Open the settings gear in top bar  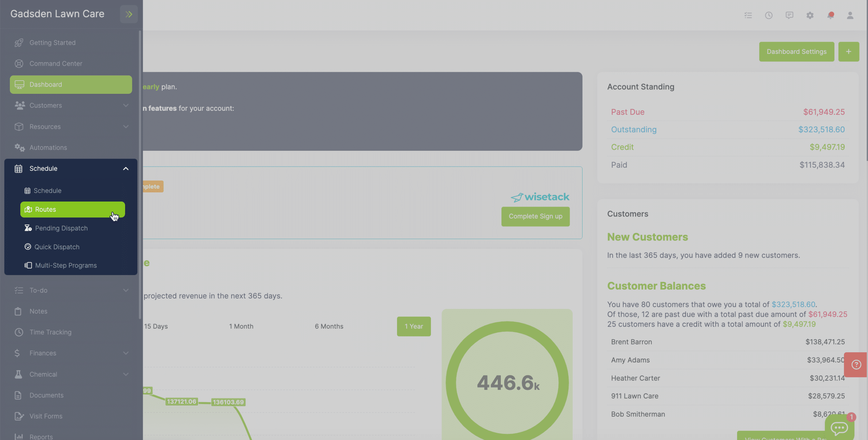(810, 15)
